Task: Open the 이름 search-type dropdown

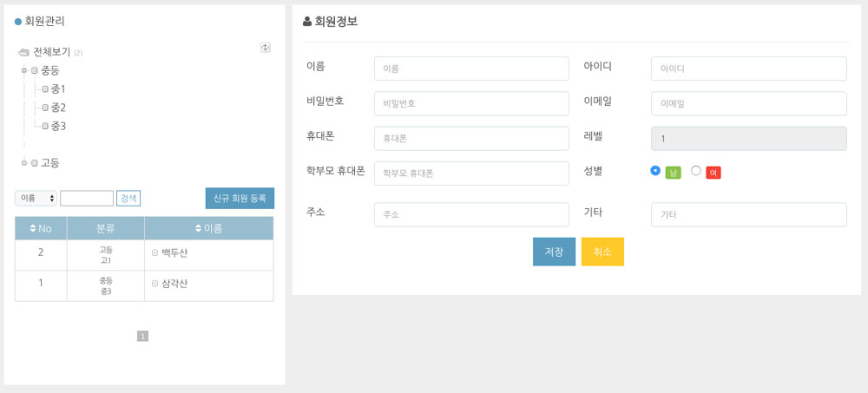Action: coord(36,199)
